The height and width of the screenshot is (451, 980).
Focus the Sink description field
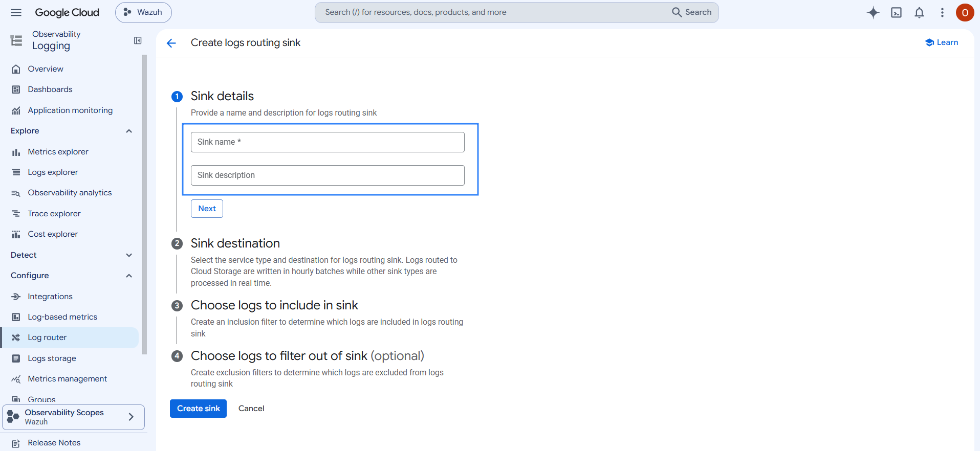[x=328, y=175]
